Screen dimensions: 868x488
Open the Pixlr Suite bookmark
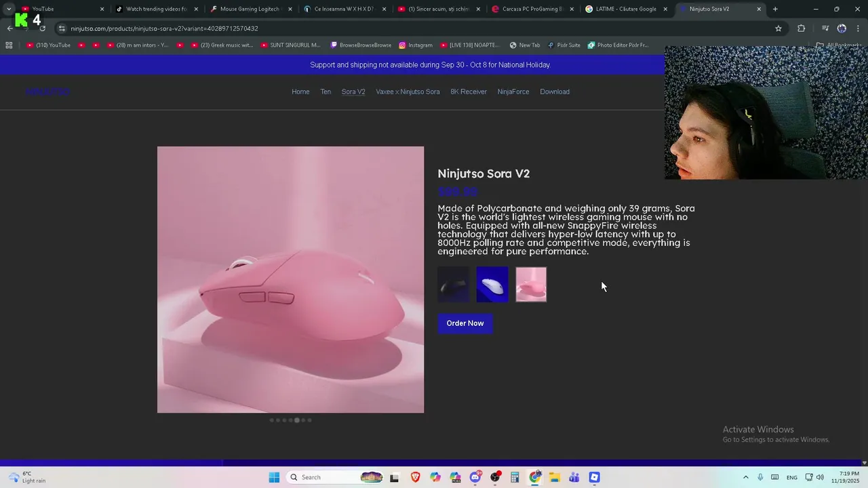pos(564,45)
